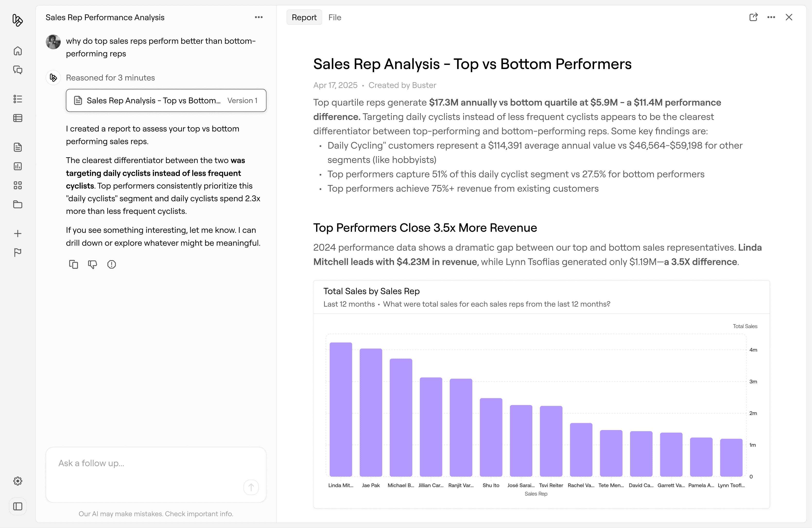Viewport: 812px width, 528px height.
Task: Open chat title three-dots menu
Action: (x=259, y=18)
